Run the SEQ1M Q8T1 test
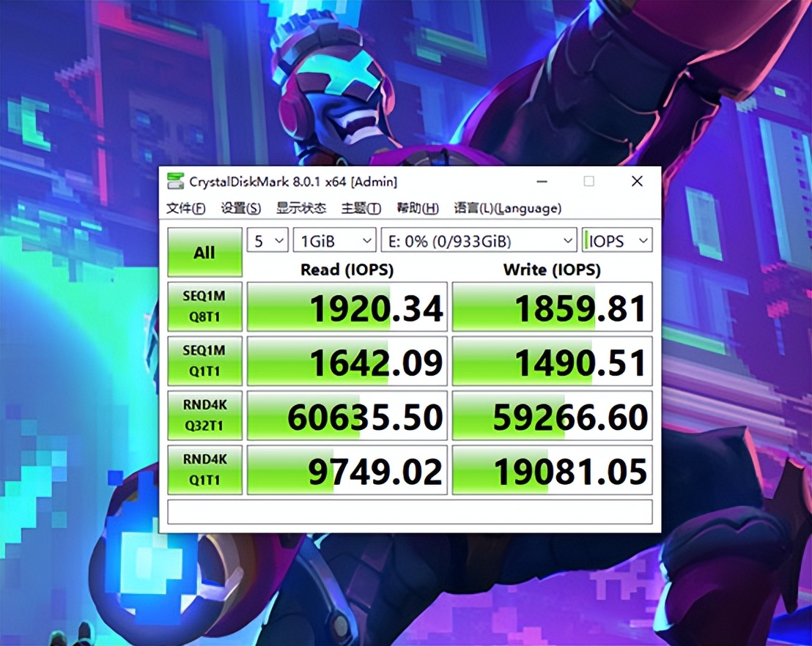 204,306
